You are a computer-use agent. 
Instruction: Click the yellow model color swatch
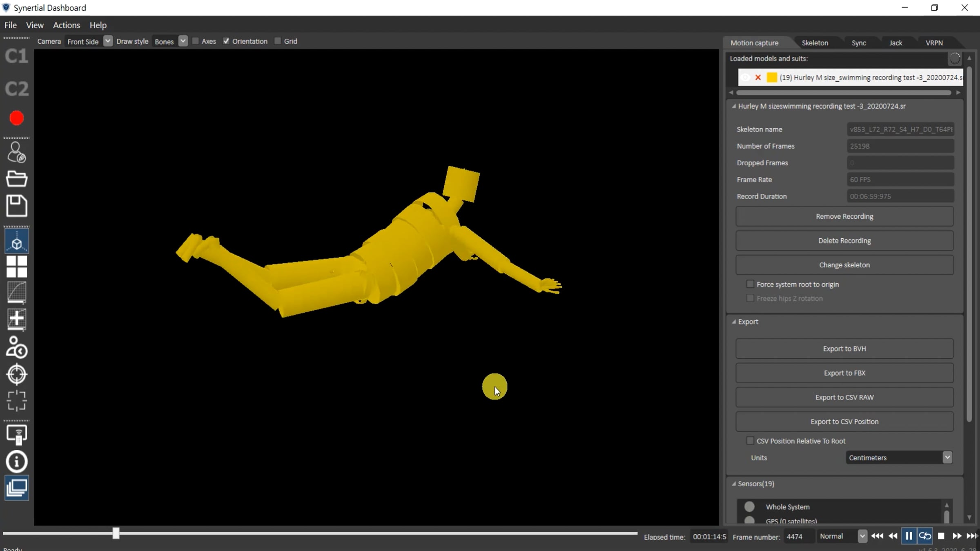click(x=771, y=78)
